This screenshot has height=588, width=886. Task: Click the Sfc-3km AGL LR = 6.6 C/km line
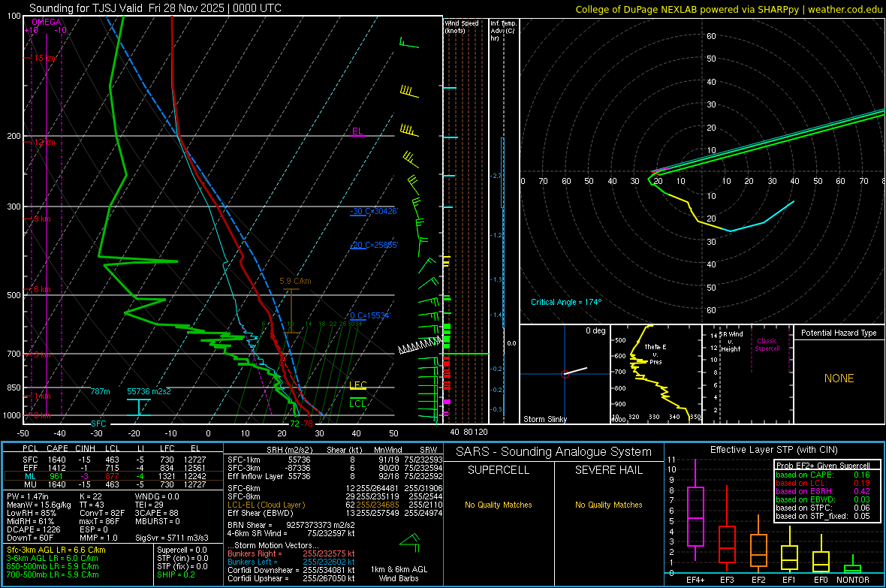pyautogui.click(x=56, y=550)
